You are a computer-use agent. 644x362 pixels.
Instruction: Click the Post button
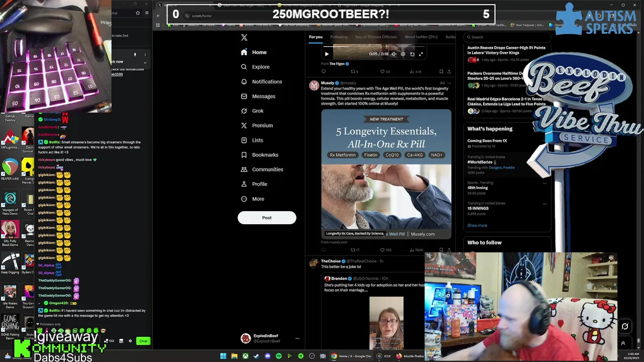(x=267, y=218)
